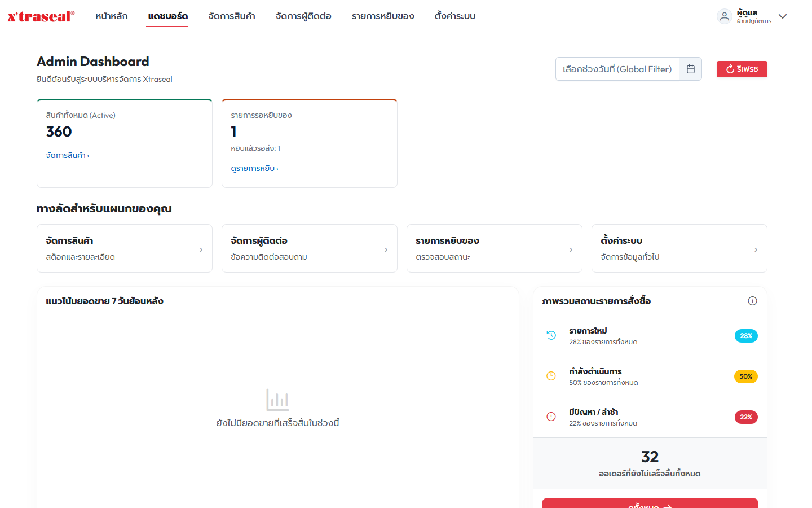Select the แดชบอร์ด navigation tab
This screenshot has width=812, height=508.
click(x=167, y=16)
